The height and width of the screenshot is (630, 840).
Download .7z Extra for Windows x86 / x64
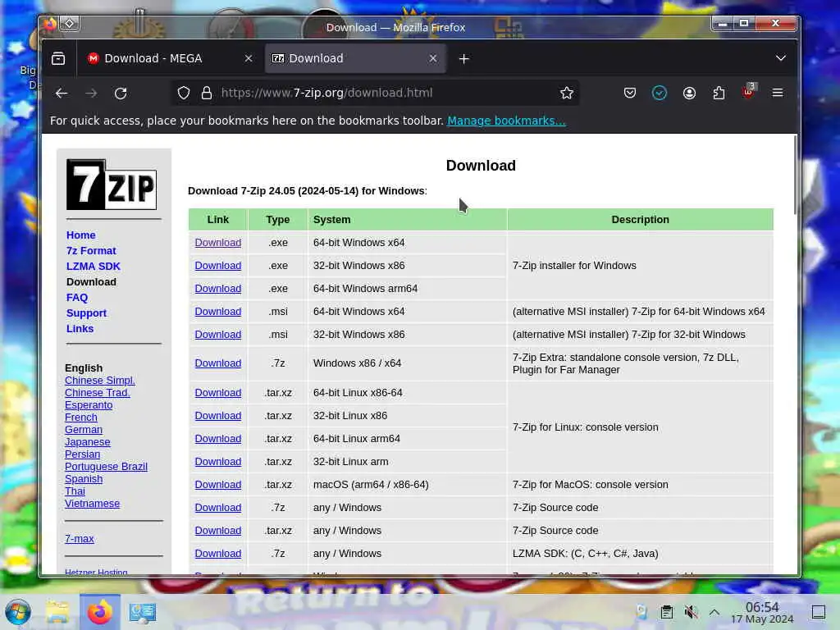(218, 363)
